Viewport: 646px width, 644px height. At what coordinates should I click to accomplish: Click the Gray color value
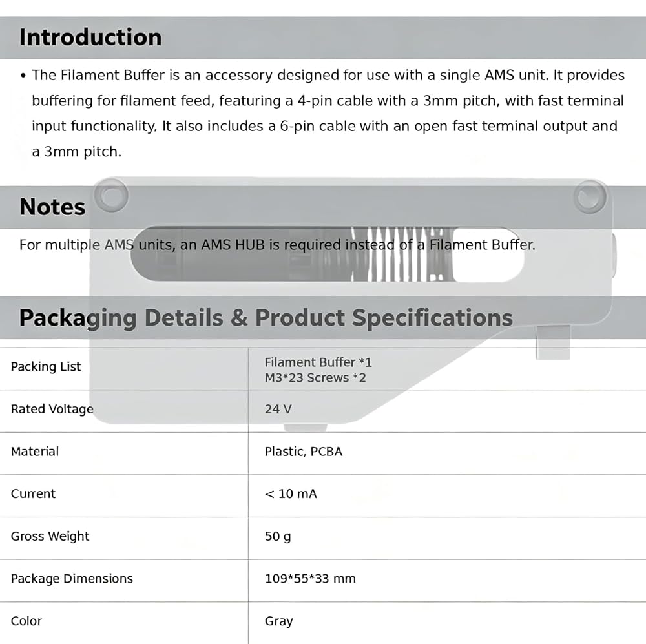(279, 621)
